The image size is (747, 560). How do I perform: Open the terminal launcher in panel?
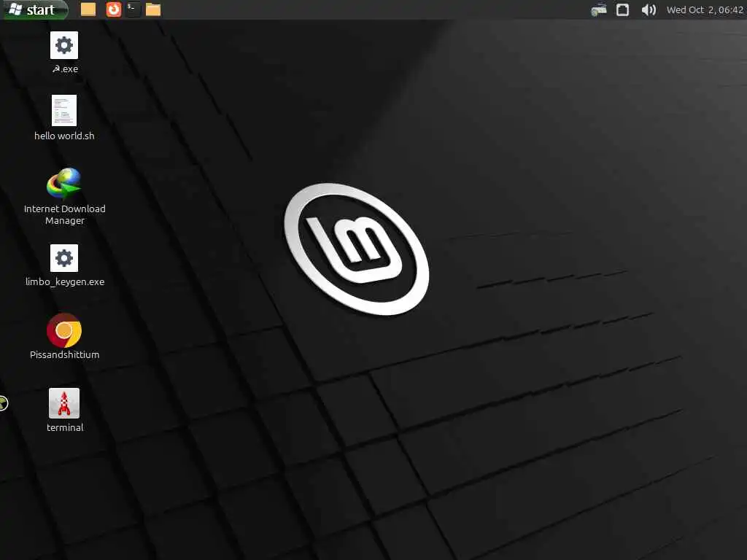click(x=133, y=9)
